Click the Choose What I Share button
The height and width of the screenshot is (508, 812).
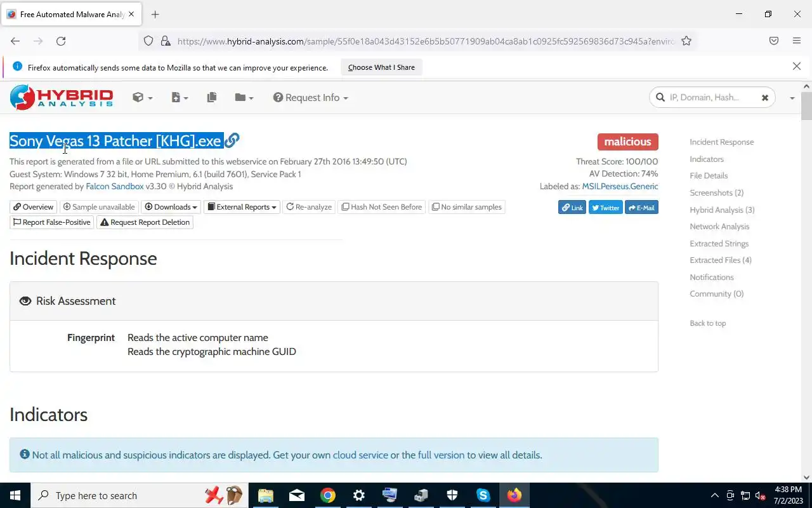381,67
